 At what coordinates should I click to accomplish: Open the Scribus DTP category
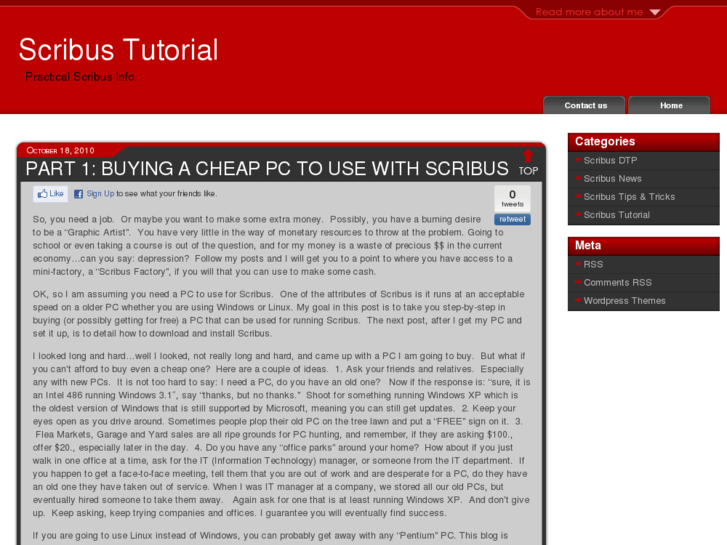click(x=610, y=160)
